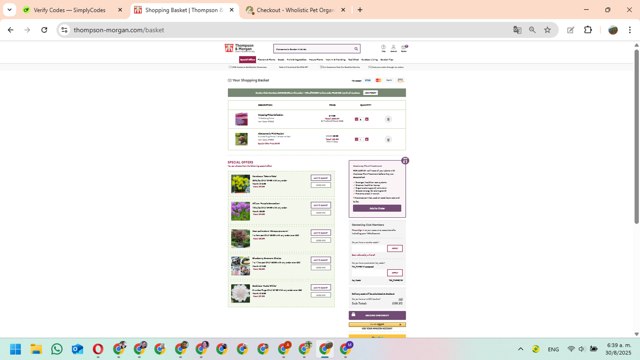Open the yellow Narcissus offer thumbnail
Screen dimensions: 640x360
[x=240, y=184]
